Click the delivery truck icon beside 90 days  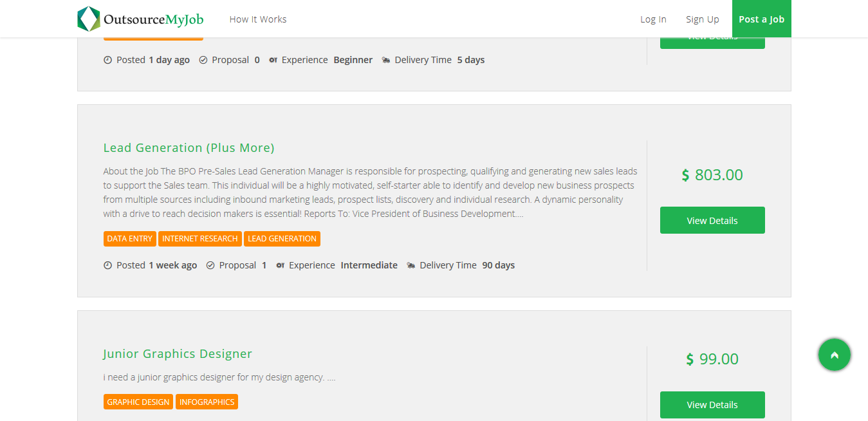[x=411, y=265]
